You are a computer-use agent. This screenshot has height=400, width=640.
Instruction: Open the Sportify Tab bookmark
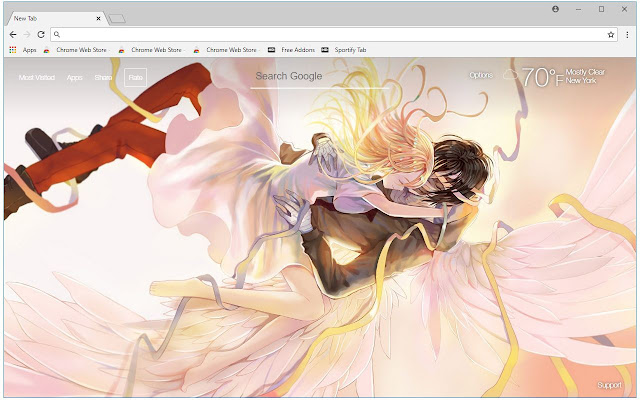click(344, 50)
